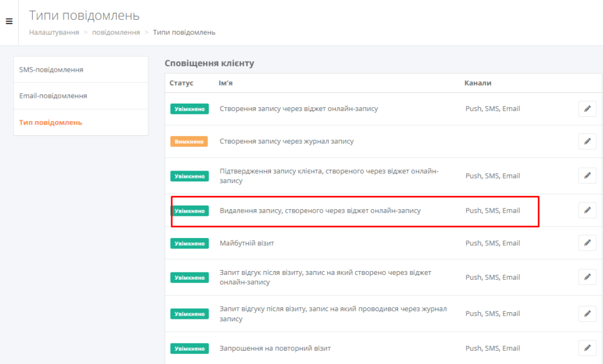The image size is (603, 364).
Task: Click pencil icon for 'Створення запису через журнал запису'
Action: 587,141
